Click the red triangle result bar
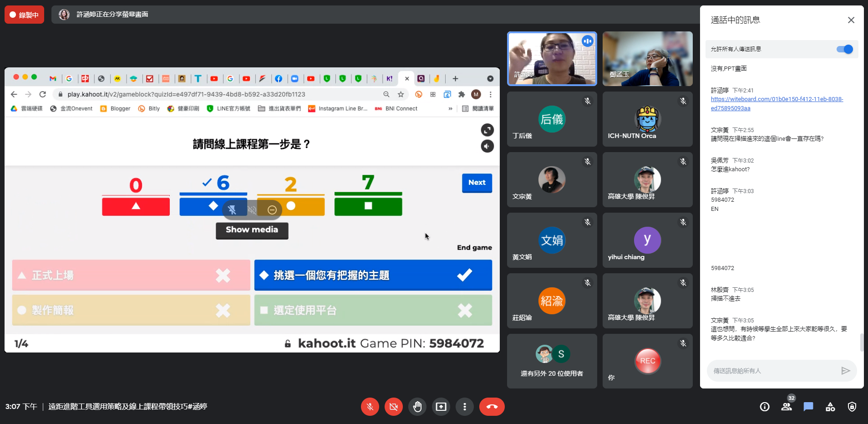The image size is (868, 424). coord(136,206)
